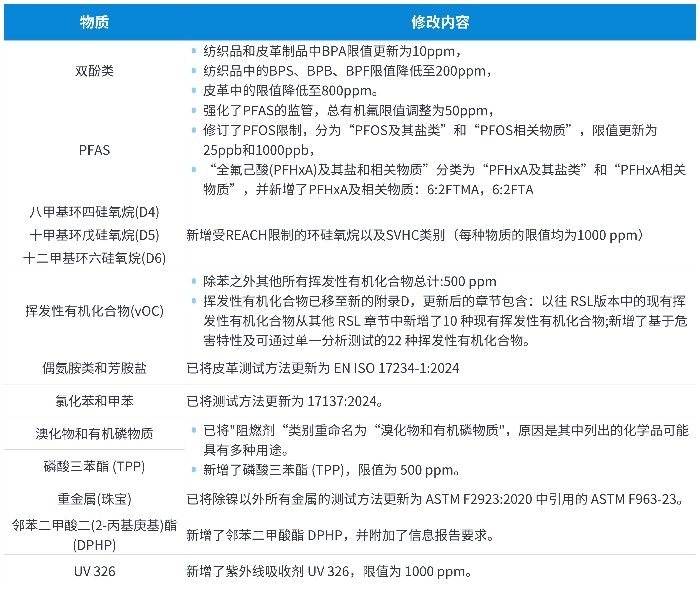Click the line 皮革中的限值降低至800ppm

(x=291, y=91)
